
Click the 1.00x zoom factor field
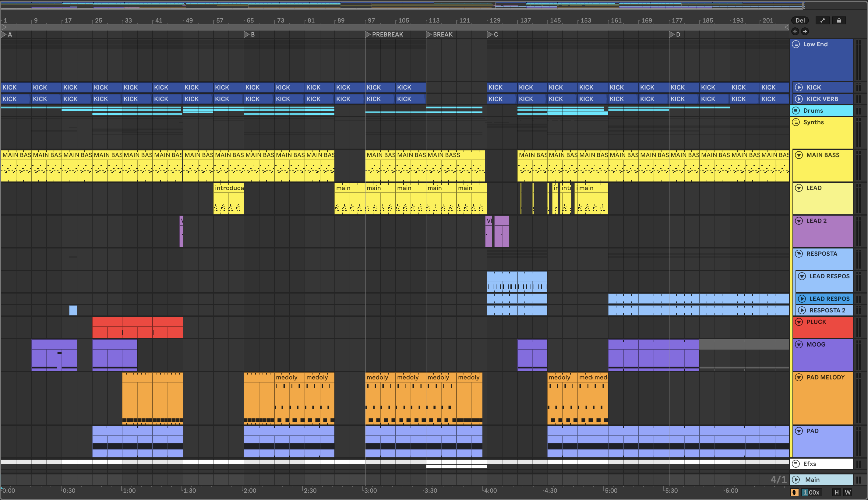811,492
